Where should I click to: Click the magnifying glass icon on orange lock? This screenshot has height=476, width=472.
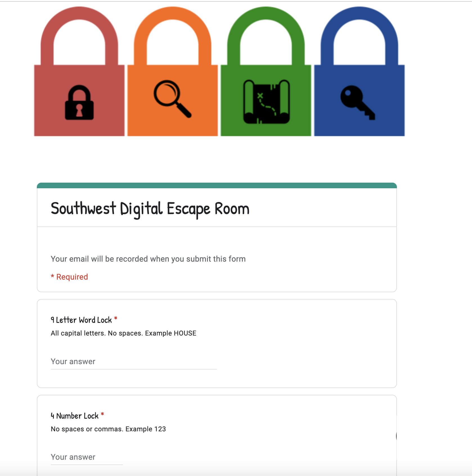(x=172, y=99)
